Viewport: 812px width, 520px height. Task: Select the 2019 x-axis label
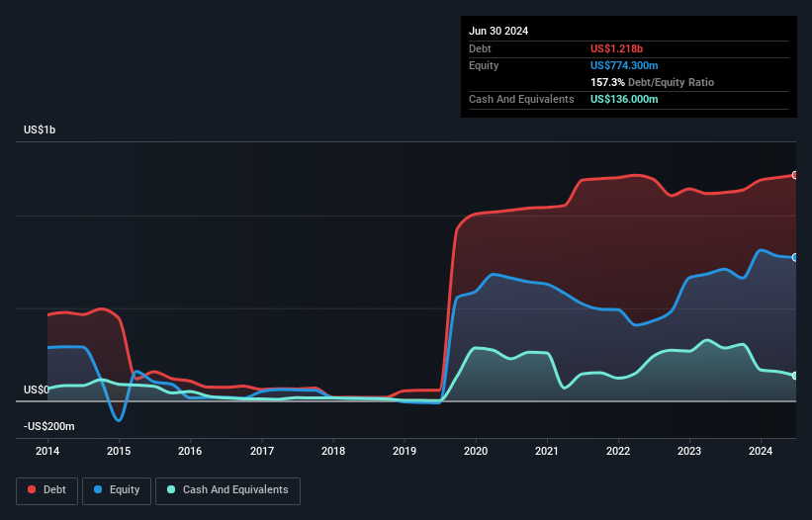[x=405, y=451]
